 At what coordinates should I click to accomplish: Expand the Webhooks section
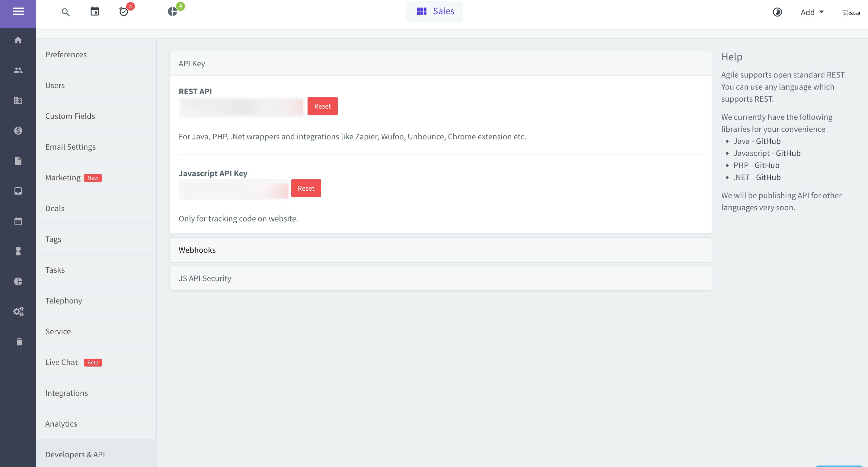(197, 250)
